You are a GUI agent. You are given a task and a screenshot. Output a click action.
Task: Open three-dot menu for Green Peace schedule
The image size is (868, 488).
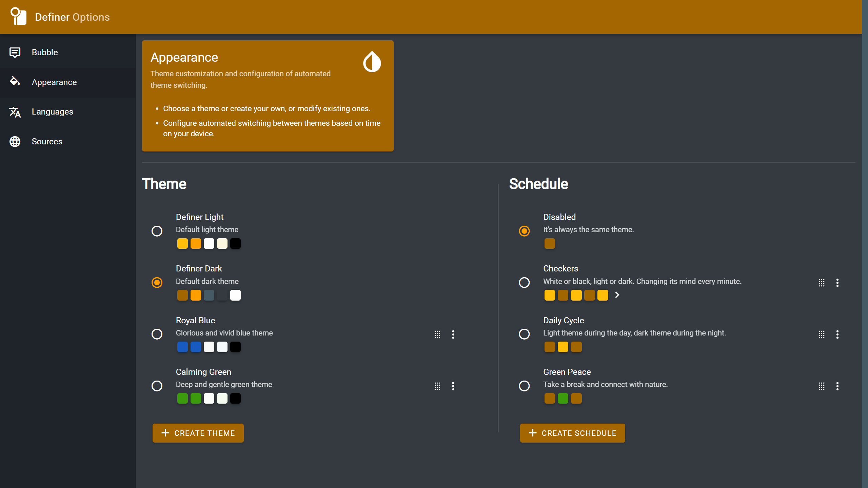point(837,386)
